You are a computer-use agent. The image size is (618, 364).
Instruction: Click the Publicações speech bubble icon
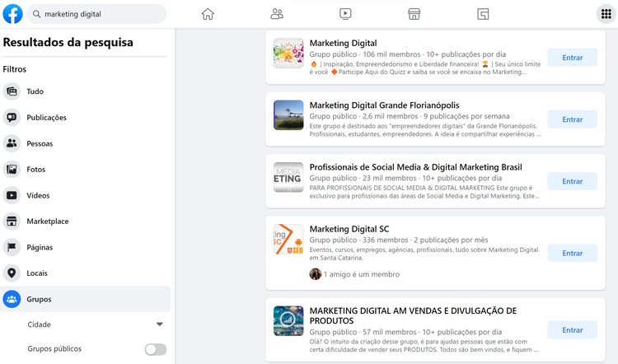click(12, 118)
